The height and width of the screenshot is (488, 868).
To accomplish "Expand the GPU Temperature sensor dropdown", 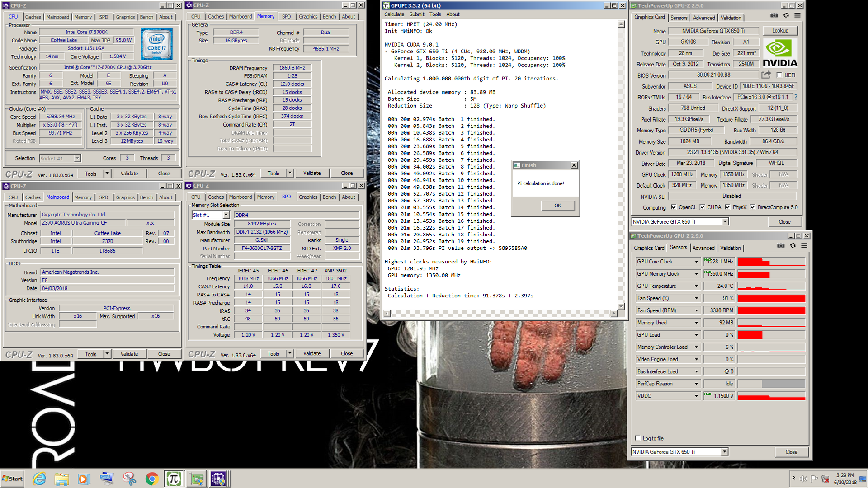I will pyautogui.click(x=696, y=286).
